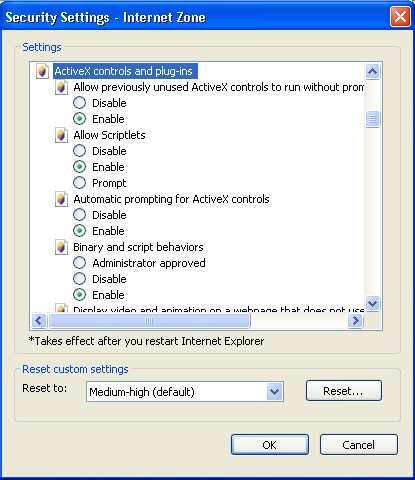
Task: Choose Administrator approved for Binary and script behaviors
Action: 79,263
